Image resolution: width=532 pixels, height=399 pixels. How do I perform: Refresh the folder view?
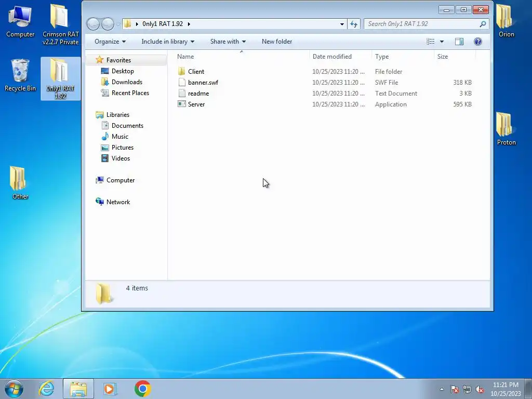pos(353,24)
